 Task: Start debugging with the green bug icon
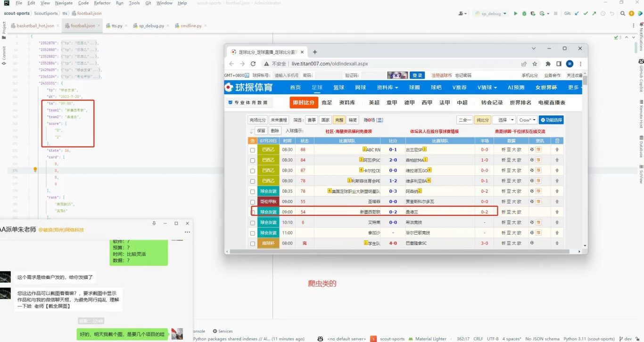(x=524, y=14)
